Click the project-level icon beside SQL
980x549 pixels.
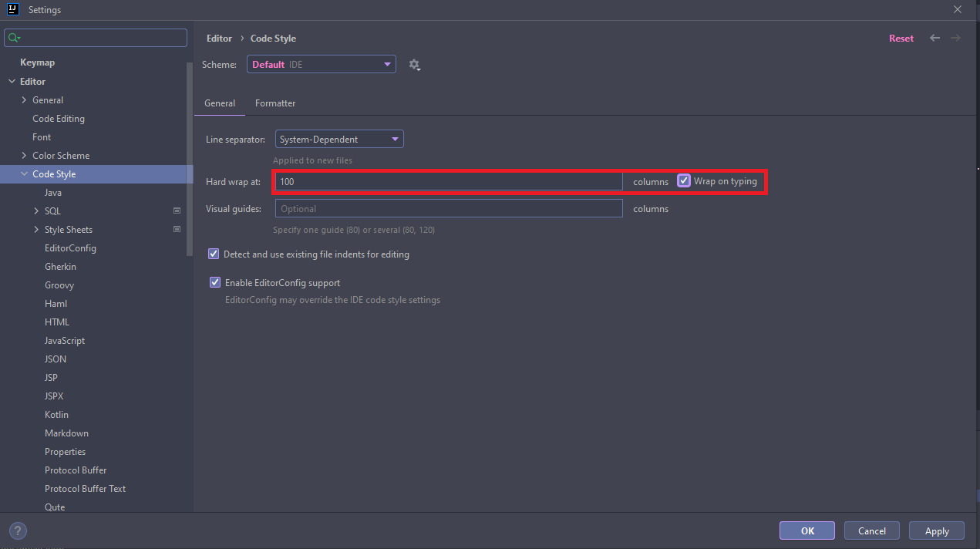click(177, 211)
